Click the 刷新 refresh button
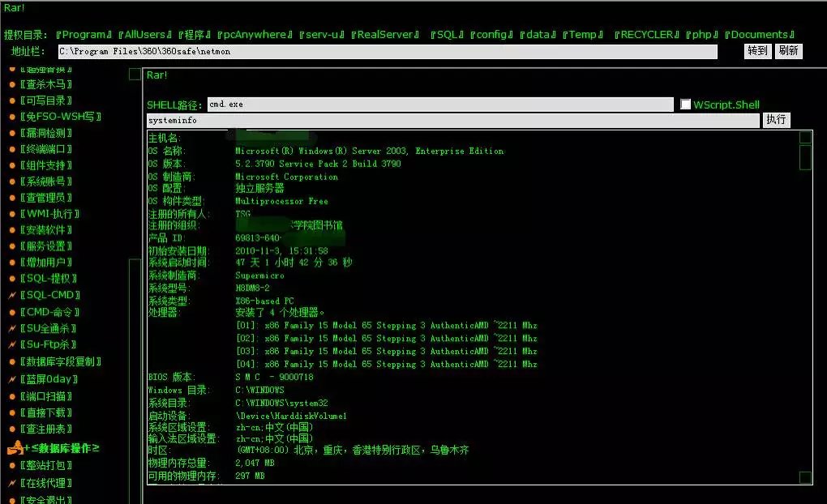827x504 pixels. click(x=789, y=50)
